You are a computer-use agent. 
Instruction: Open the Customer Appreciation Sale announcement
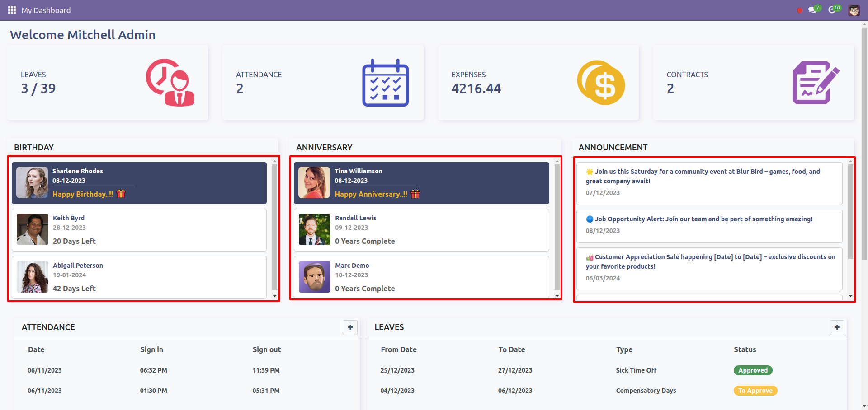[709, 269]
